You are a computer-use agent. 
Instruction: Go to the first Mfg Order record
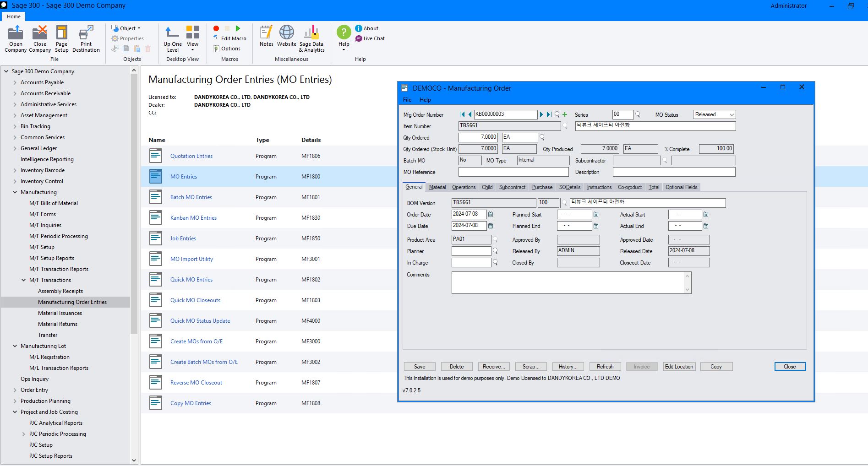(x=462, y=114)
